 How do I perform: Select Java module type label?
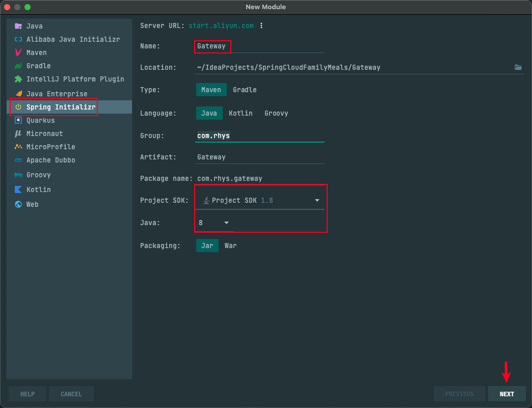pos(35,26)
